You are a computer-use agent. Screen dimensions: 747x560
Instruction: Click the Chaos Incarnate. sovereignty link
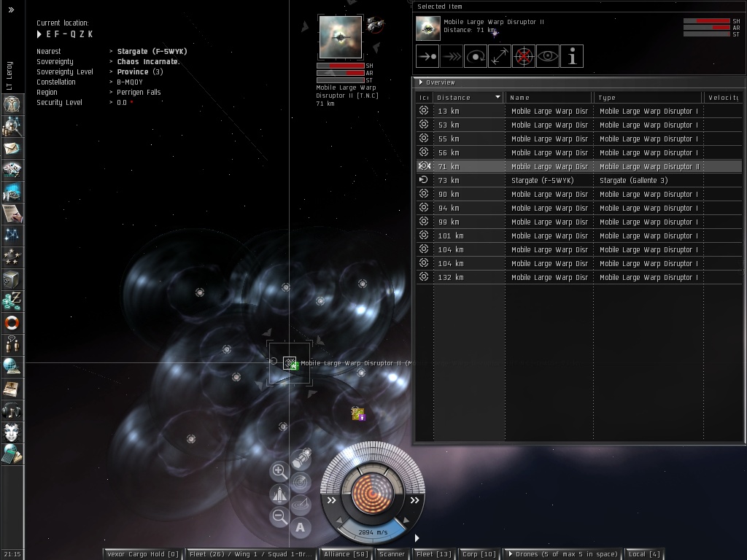tap(148, 61)
